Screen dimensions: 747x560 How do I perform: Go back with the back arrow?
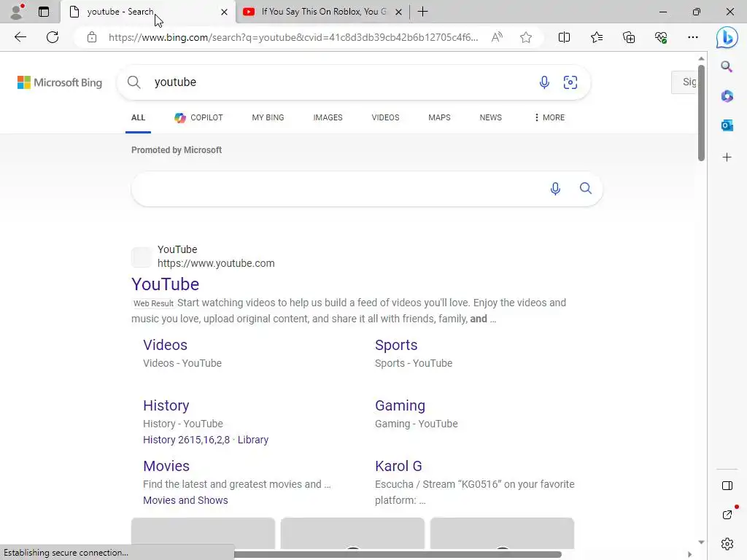click(20, 37)
